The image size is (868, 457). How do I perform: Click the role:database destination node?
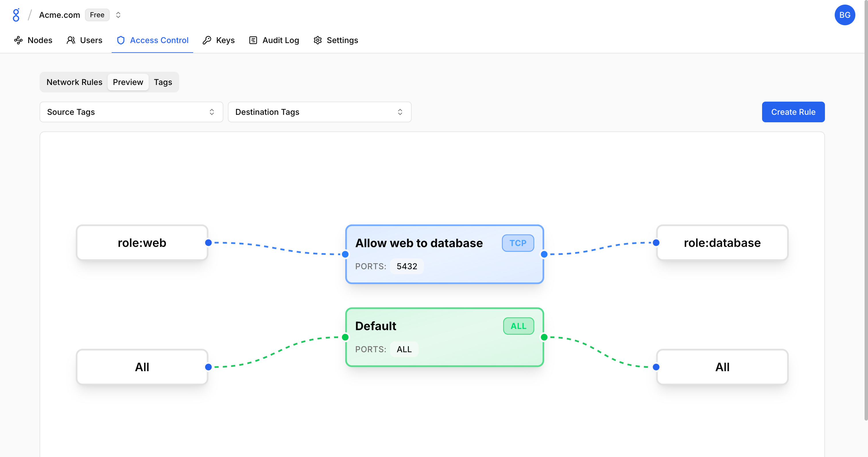[722, 243]
